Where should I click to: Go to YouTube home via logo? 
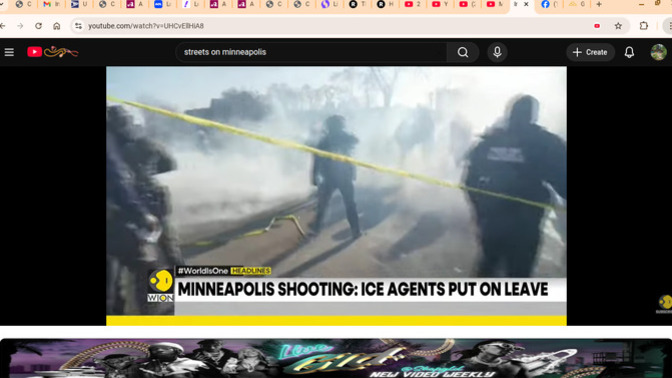(x=52, y=52)
